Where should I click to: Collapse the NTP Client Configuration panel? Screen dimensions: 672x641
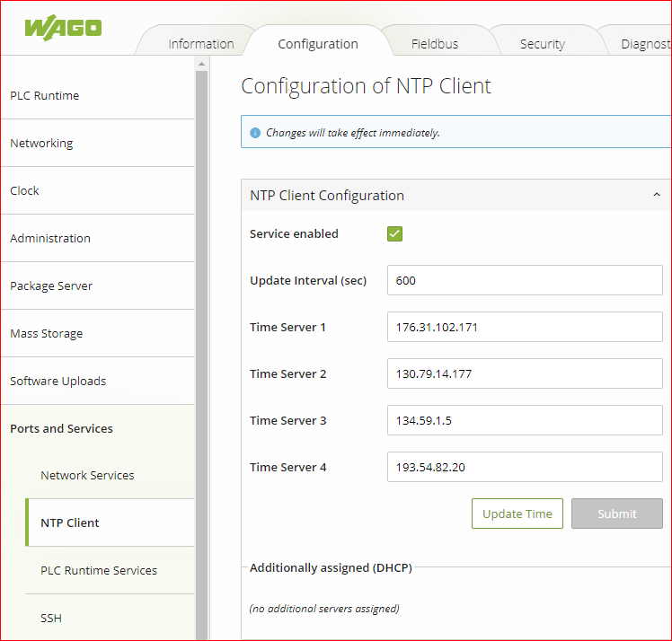656,195
